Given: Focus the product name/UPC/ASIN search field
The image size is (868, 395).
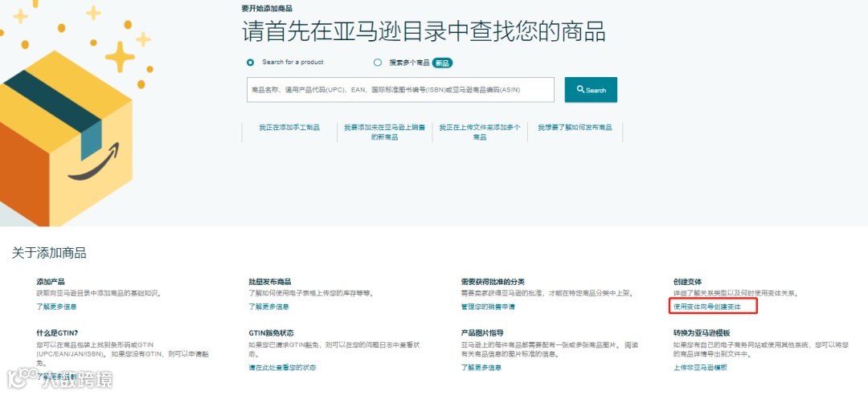Looking at the screenshot, I should tap(400, 90).
